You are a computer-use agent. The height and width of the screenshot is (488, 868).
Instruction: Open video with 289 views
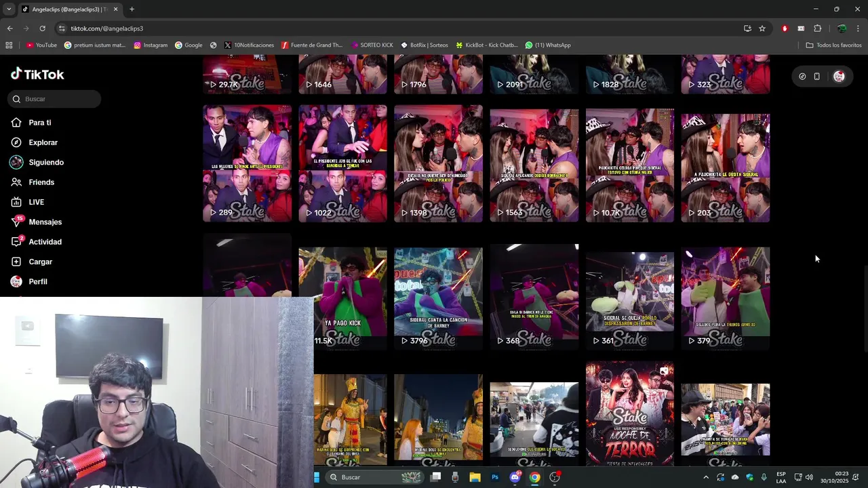pos(248,163)
